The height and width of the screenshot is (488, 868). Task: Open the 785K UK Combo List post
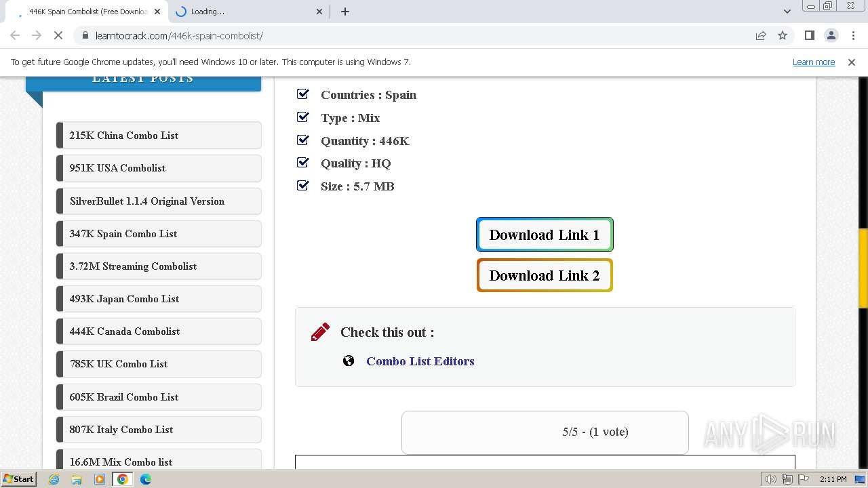coord(159,364)
